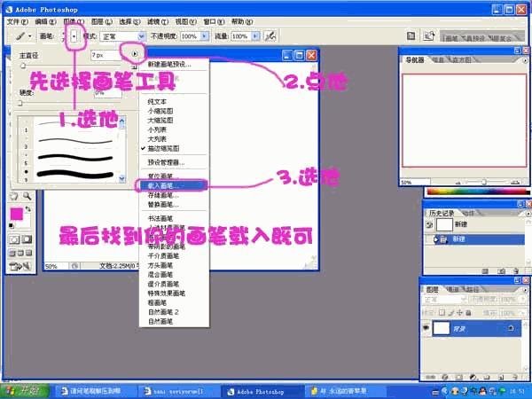The width and height of the screenshot is (532, 399).
Task: Open the 滤镜 menu
Action: point(158,21)
